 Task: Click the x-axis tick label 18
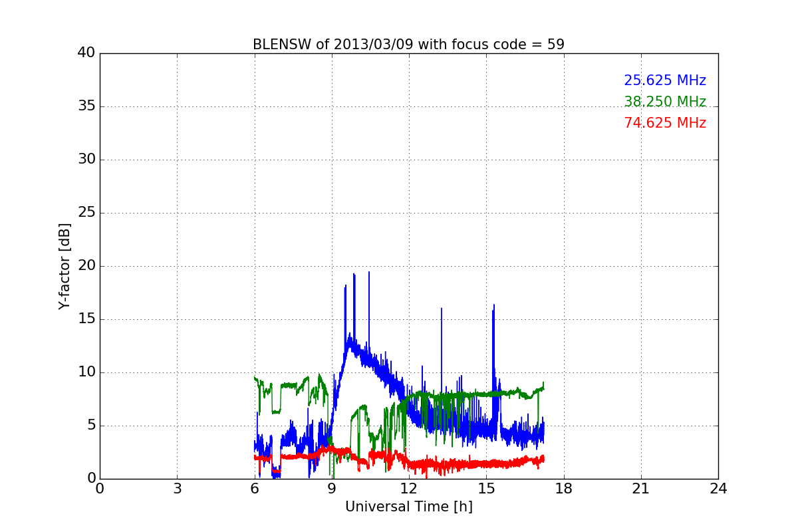click(x=564, y=489)
